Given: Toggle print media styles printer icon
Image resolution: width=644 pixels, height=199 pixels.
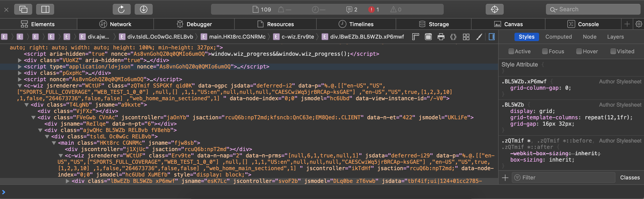Looking at the screenshot, I should tap(441, 37).
